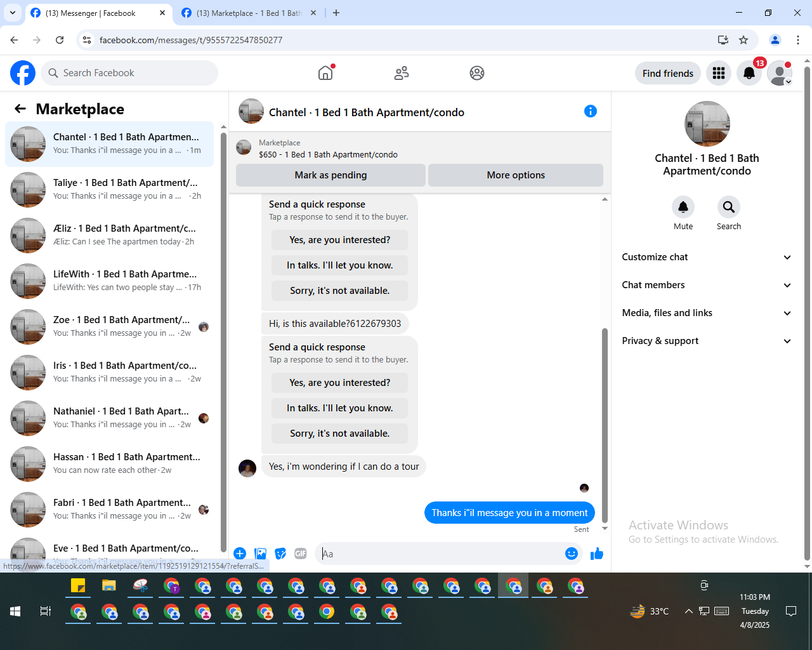
Task: Search in conversation magnifier icon
Action: click(x=729, y=207)
